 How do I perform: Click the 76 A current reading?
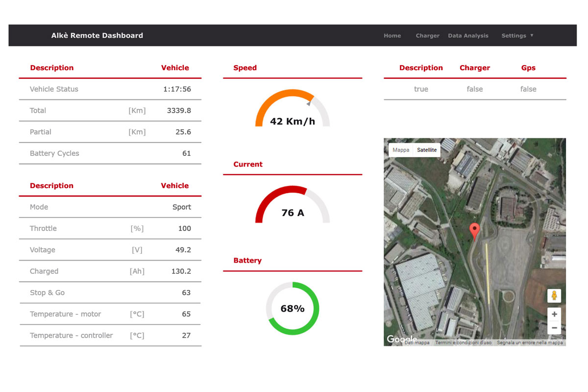pos(293,213)
